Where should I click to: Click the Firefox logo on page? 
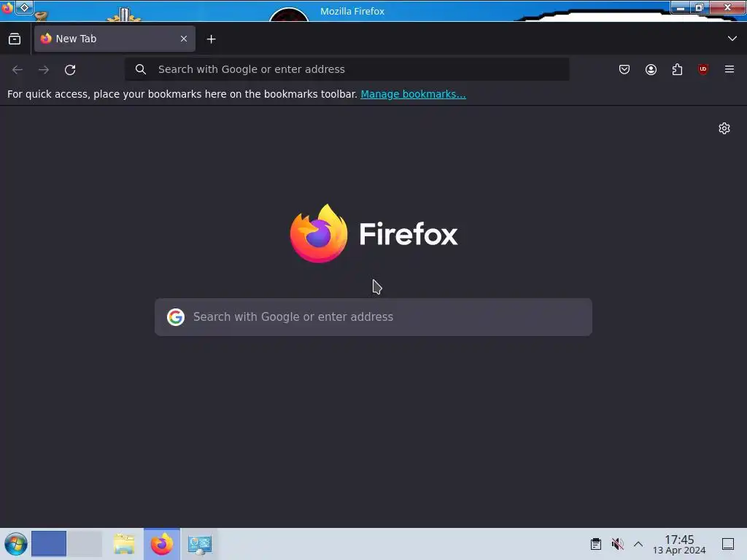pos(373,234)
